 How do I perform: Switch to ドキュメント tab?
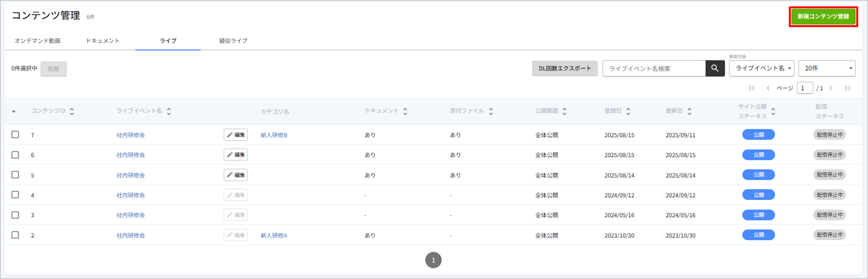click(x=102, y=41)
